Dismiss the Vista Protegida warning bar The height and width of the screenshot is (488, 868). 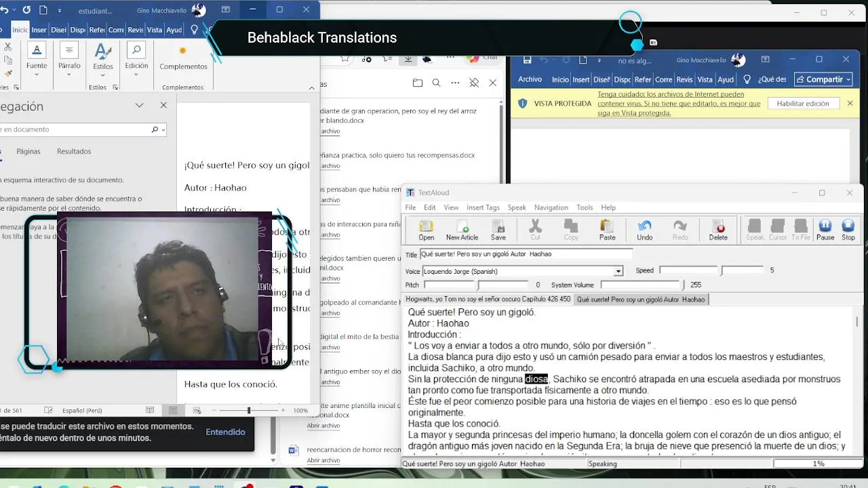(x=850, y=104)
